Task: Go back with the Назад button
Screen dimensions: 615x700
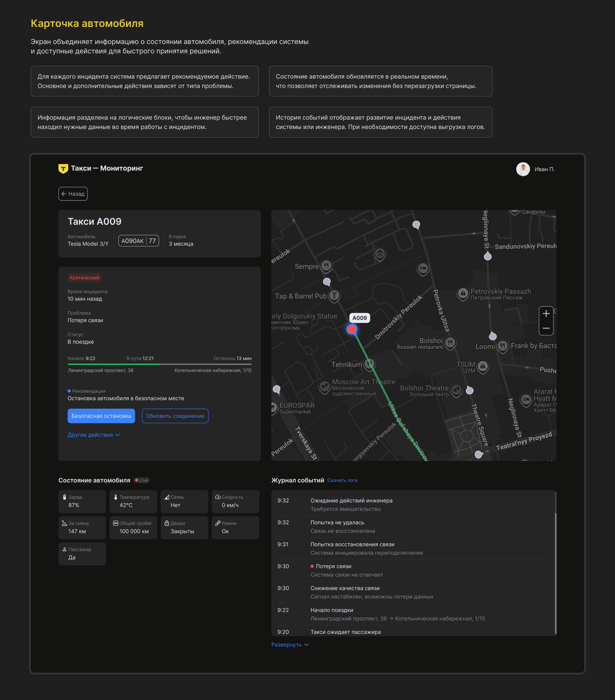Action: [x=73, y=194]
